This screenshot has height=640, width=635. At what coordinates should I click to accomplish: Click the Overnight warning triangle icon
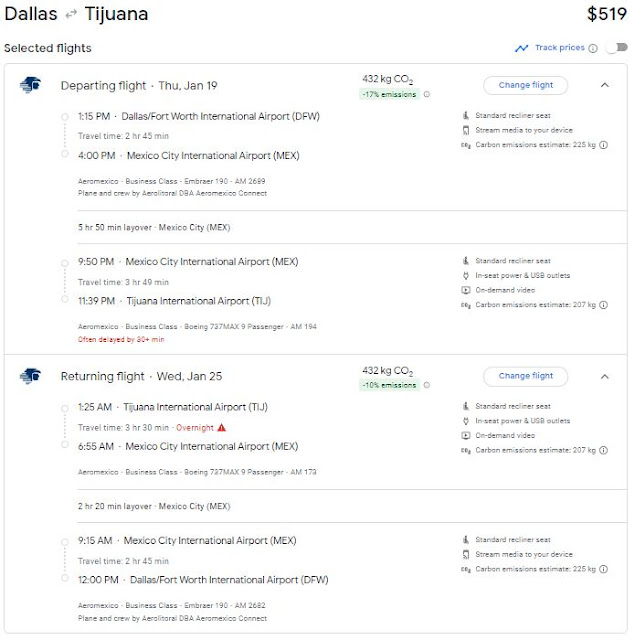click(221, 427)
